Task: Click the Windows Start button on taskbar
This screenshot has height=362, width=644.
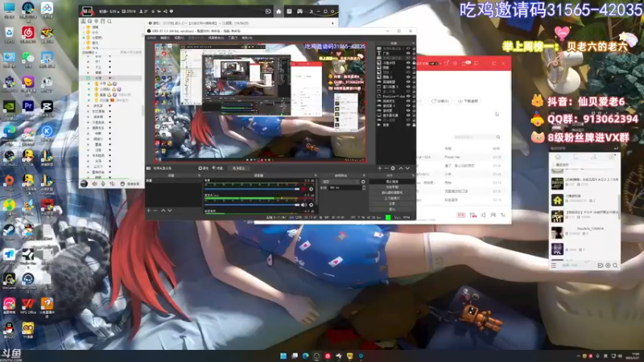Action: [x=283, y=356]
